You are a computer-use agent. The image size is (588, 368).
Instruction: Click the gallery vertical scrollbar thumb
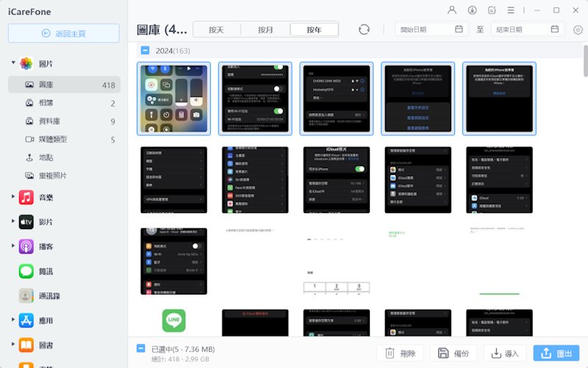point(585,61)
